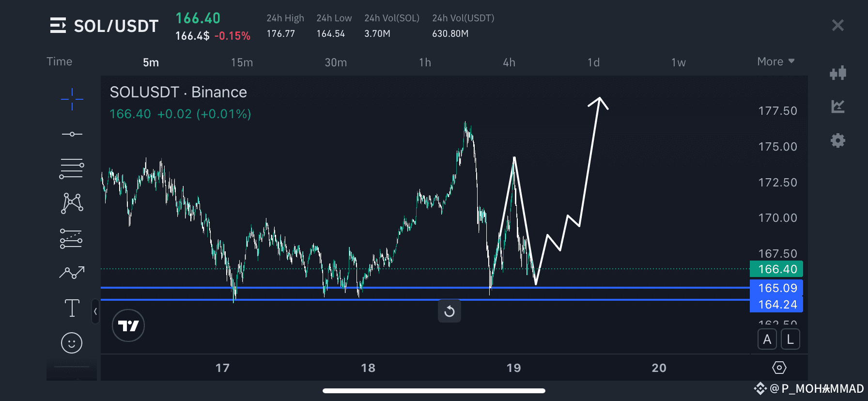Viewport: 868px width, 401px height.
Task: Click the 24h High value 176.77
Action: pyautogui.click(x=280, y=33)
